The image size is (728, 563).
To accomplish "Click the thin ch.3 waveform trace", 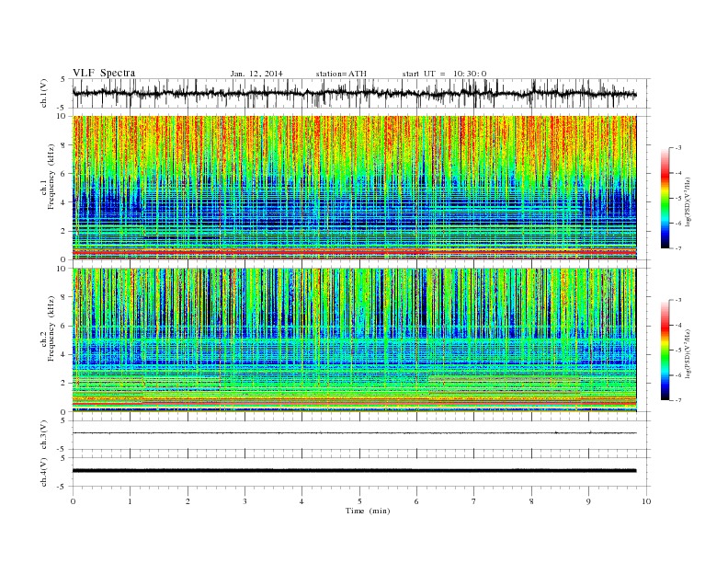I will pyautogui.click(x=354, y=433).
